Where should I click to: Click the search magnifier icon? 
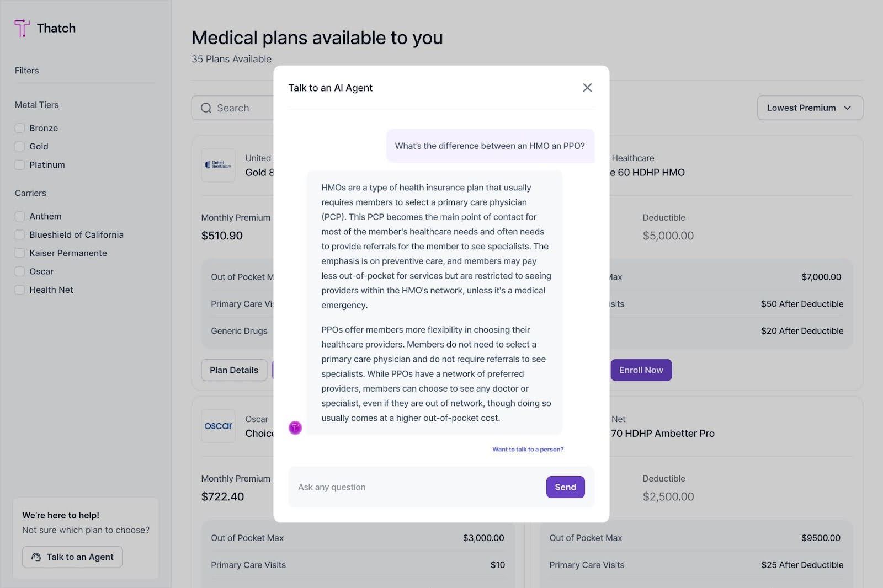[x=206, y=108]
